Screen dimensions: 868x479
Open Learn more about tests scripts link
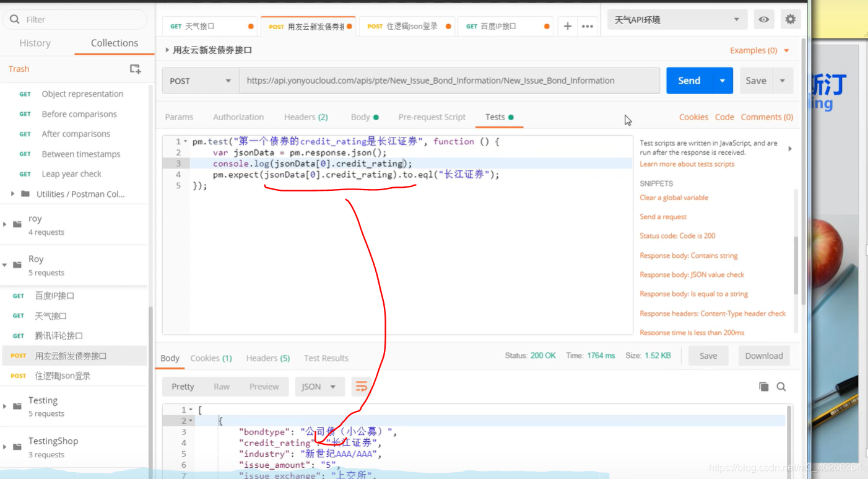pyautogui.click(x=687, y=164)
